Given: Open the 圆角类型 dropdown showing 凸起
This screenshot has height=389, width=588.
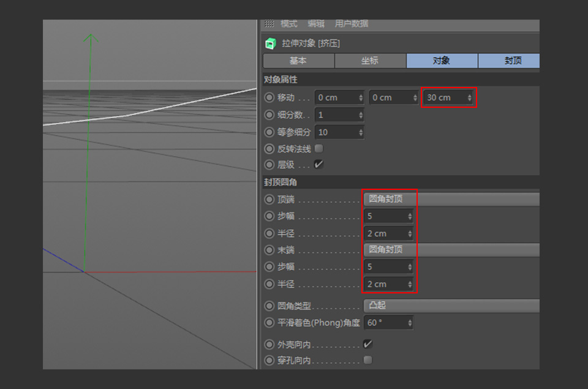Looking at the screenshot, I should (451, 306).
